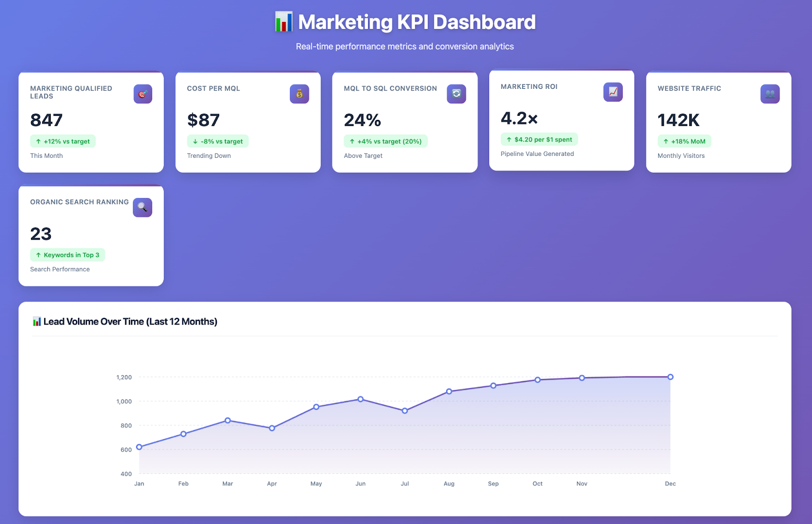Select the magnifier icon on Organic Search Ranking card
Image resolution: width=812 pixels, height=524 pixels.
coord(142,207)
